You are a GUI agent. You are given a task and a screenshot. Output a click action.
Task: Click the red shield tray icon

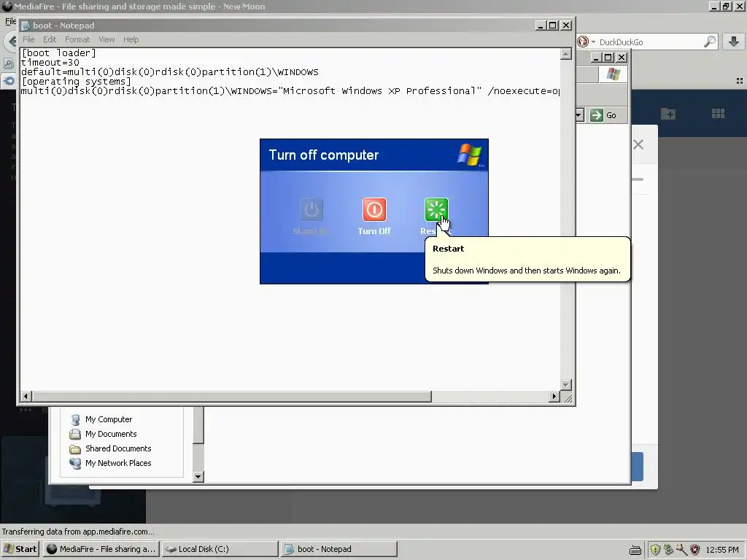point(695,550)
